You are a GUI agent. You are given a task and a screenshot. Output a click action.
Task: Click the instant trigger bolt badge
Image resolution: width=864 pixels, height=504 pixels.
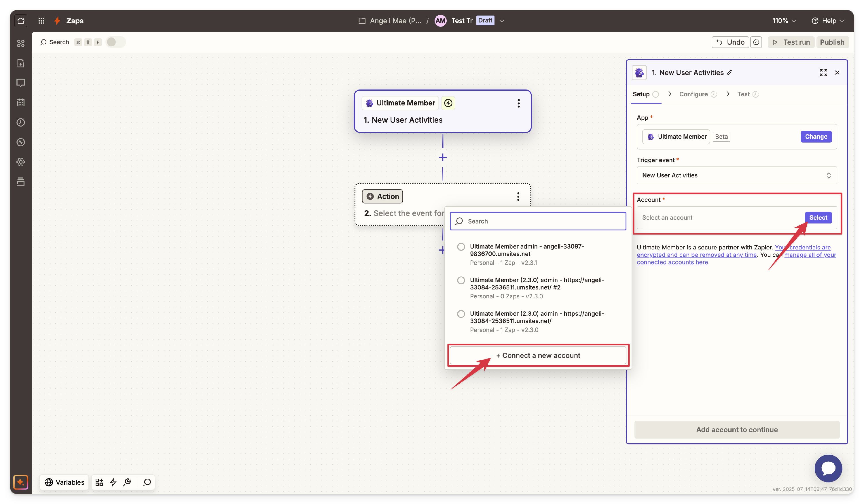[x=448, y=103]
